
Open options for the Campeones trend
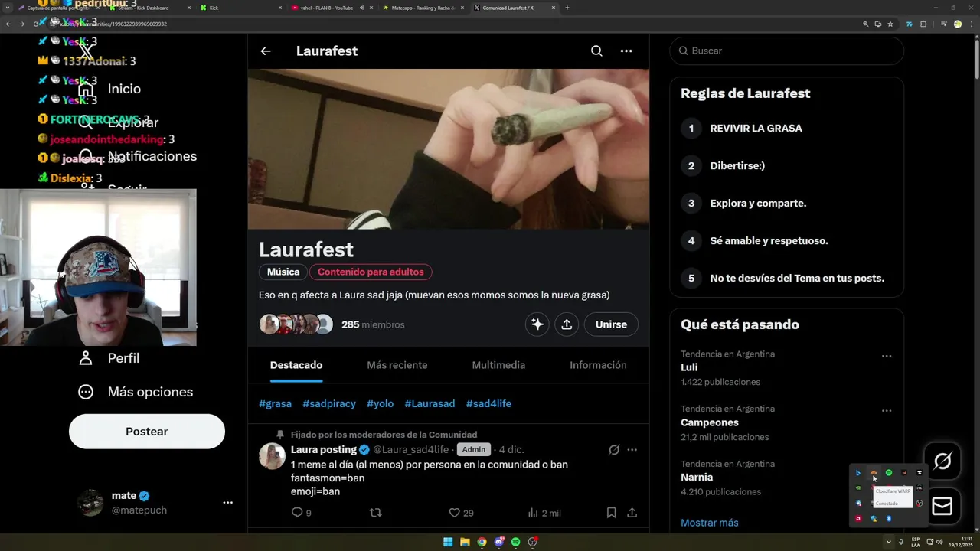pyautogui.click(x=887, y=411)
